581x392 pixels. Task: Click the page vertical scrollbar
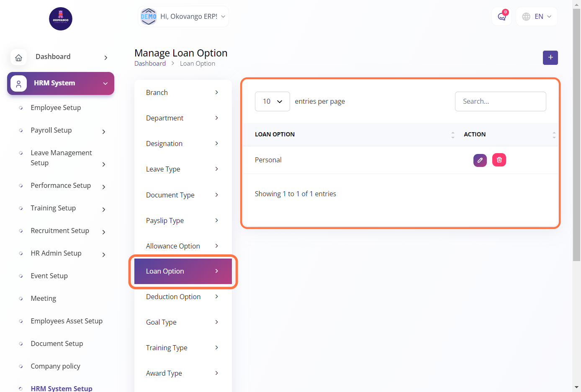(x=576, y=134)
